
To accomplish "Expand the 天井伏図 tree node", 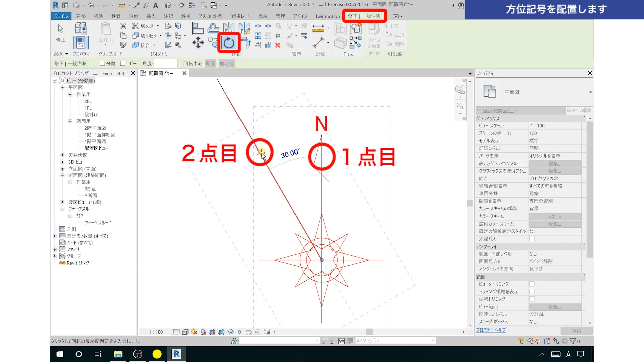I will click(x=62, y=155).
